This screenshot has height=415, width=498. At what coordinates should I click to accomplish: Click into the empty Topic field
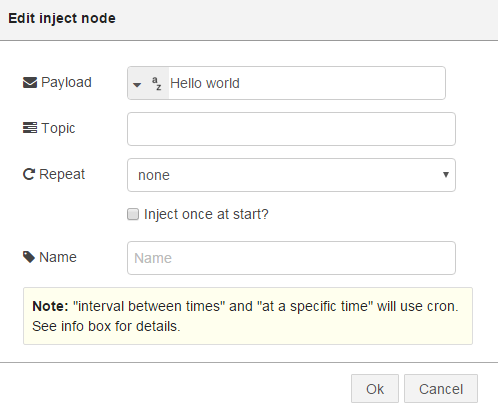(291, 129)
